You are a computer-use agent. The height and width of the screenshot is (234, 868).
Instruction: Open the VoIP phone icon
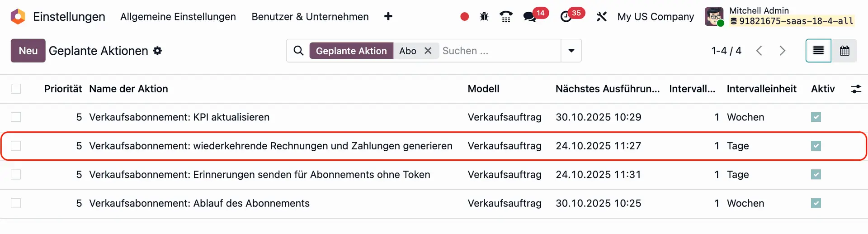click(x=506, y=17)
